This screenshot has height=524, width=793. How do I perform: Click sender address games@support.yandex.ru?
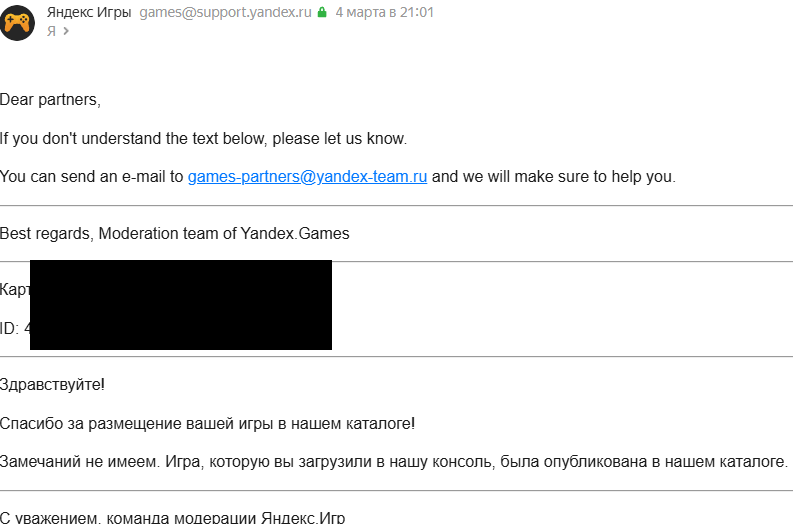225,13
